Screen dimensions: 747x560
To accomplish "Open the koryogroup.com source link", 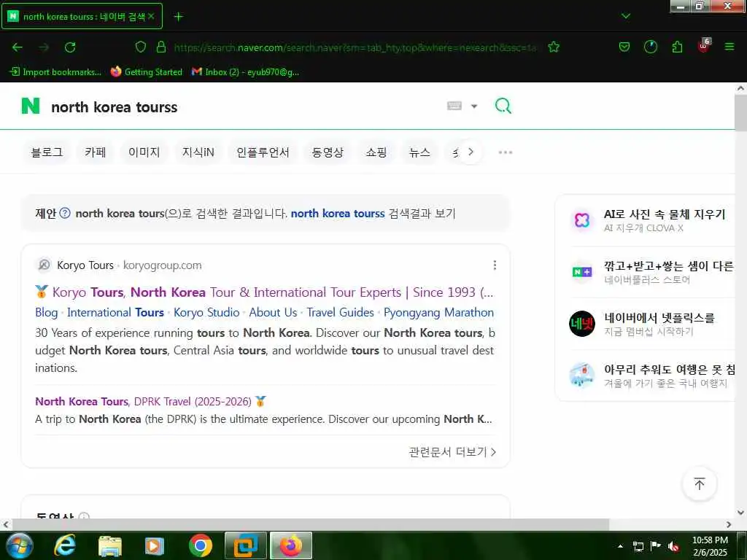I will pos(162,265).
